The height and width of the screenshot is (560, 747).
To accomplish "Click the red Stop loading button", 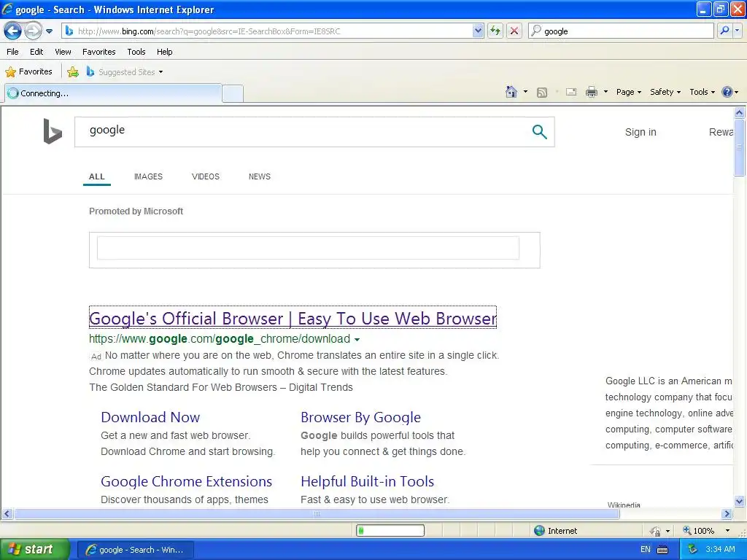I will pos(514,31).
